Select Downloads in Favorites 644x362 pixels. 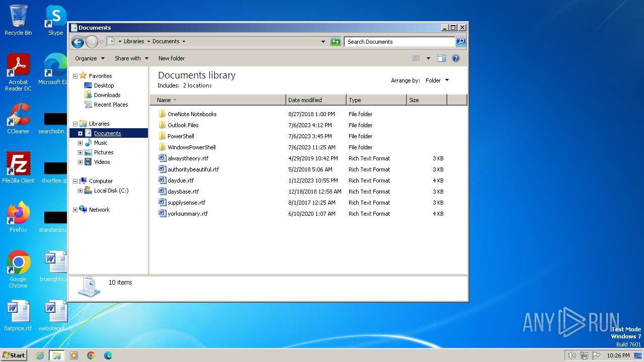pos(107,95)
